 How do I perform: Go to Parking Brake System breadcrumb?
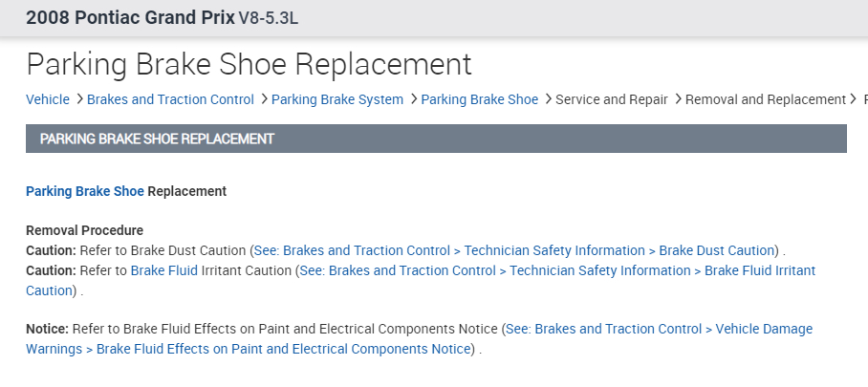[337, 99]
